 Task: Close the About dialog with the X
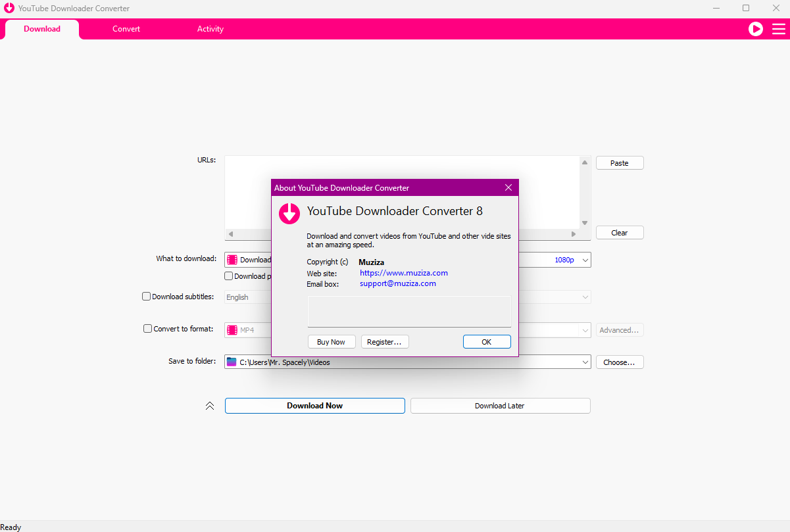(508, 187)
